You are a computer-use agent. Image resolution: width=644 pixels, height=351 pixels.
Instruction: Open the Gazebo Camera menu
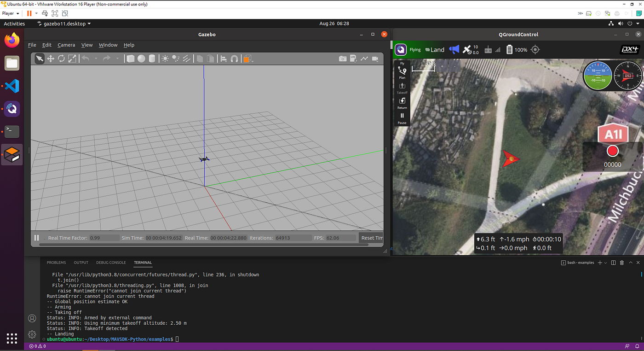[66, 45]
